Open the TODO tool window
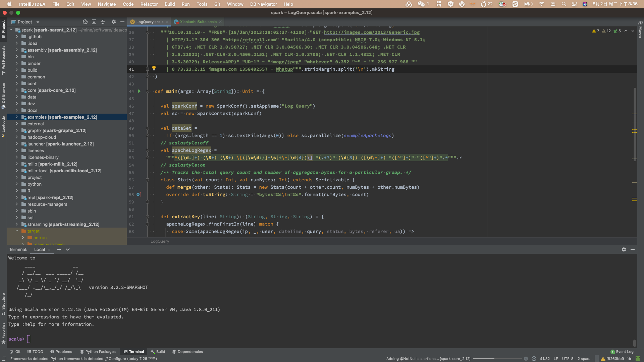Image resolution: width=644 pixels, height=362 pixels. click(x=35, y=352)
